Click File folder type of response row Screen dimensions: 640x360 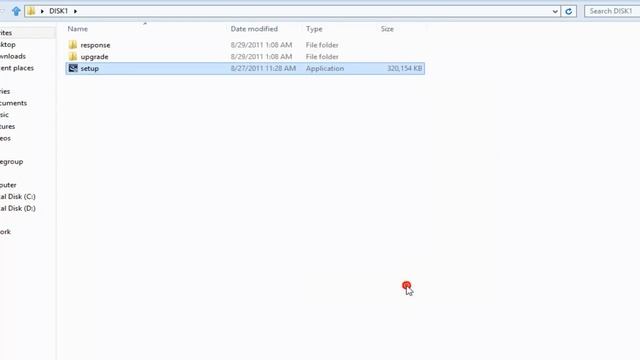pos(322,45)
